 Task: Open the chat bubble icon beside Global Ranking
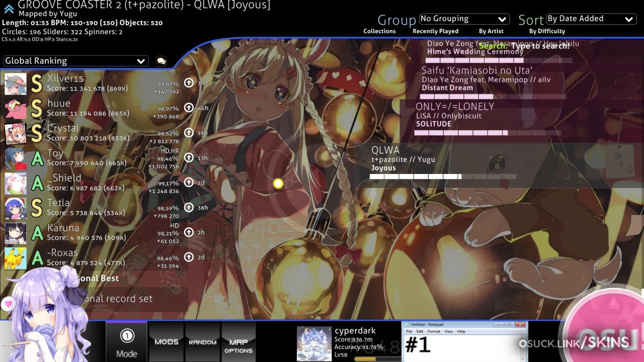tap(161, 61)
